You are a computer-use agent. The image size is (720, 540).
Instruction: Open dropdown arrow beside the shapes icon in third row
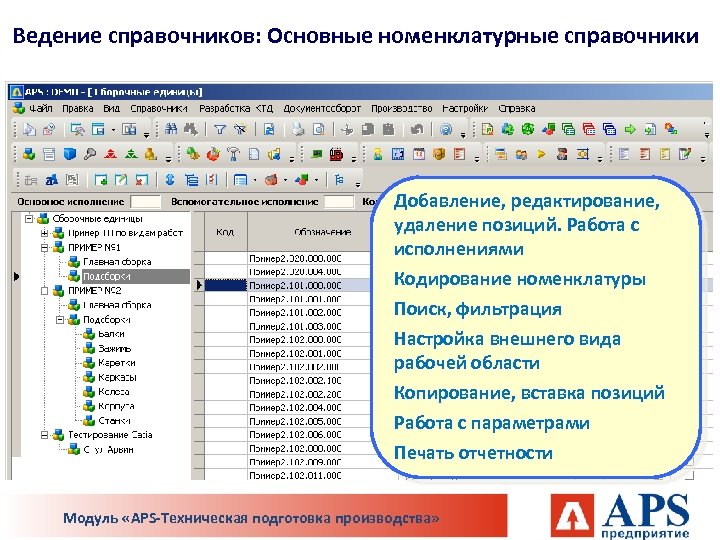tap(316, 180)
